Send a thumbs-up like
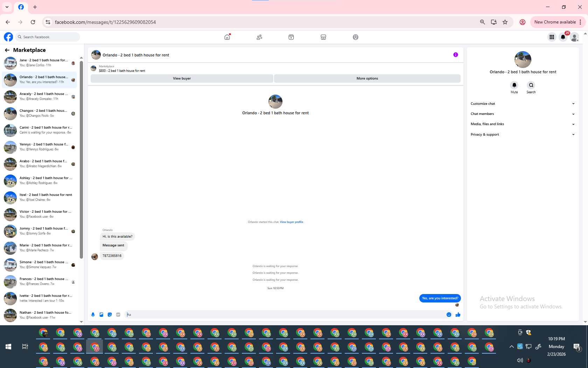 tap(458, 315)
